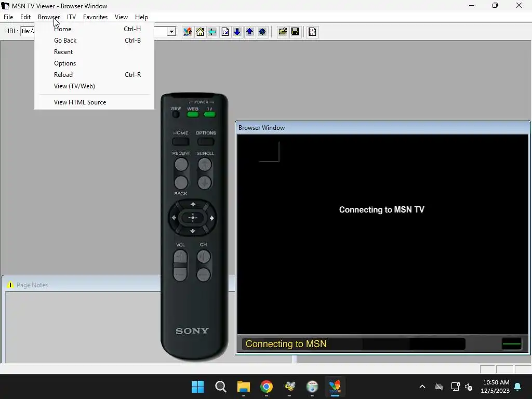Open the File menu
532x399 pixels.
[x=8, y=17]
